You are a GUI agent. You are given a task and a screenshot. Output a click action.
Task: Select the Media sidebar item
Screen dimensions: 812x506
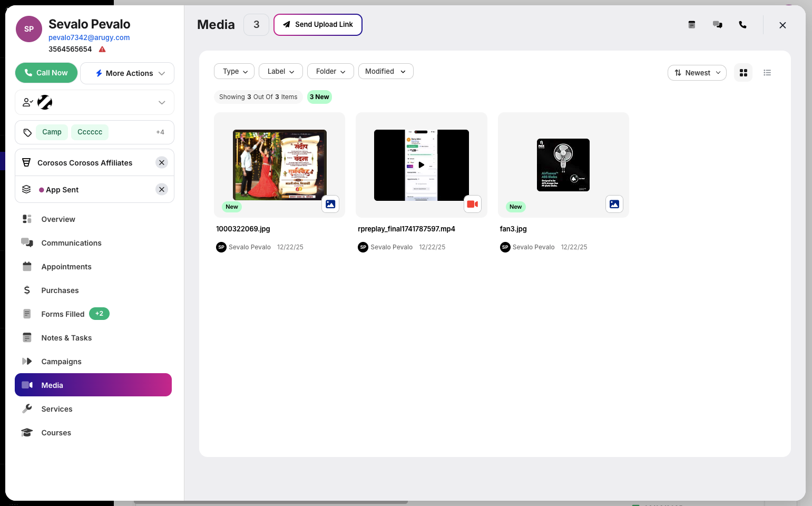click(93, 385)
